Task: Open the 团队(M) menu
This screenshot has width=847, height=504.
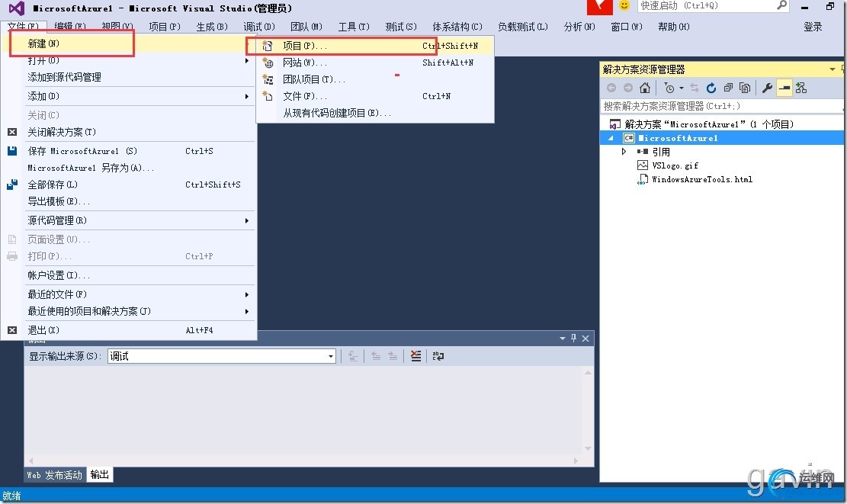Action: click(306, 27)
